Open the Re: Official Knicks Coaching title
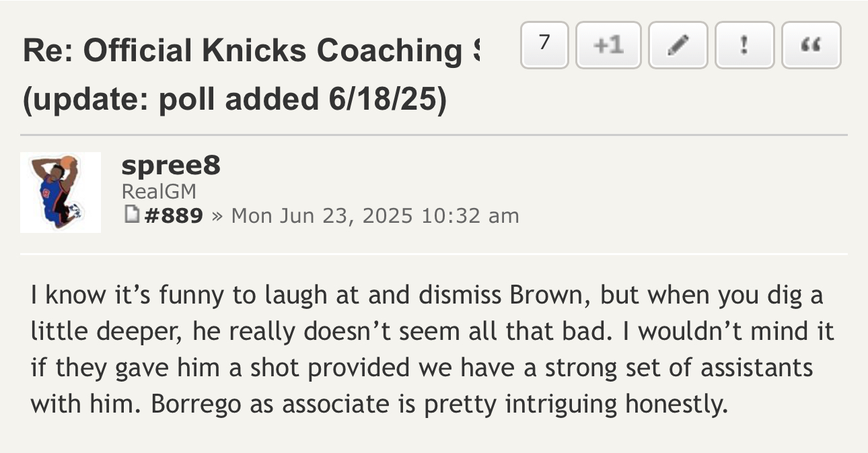868x453 pixels. (x=252, y=51)
